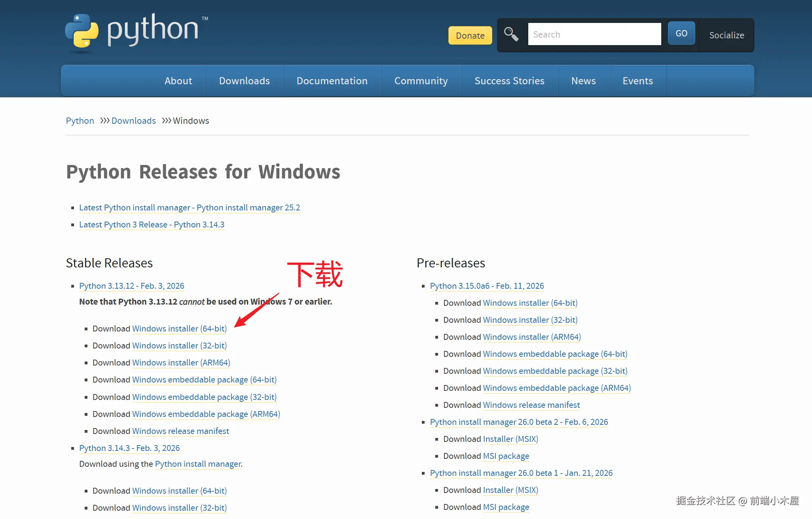
Task: Open the Downloads navigation menu
Action: coord(244,81)
